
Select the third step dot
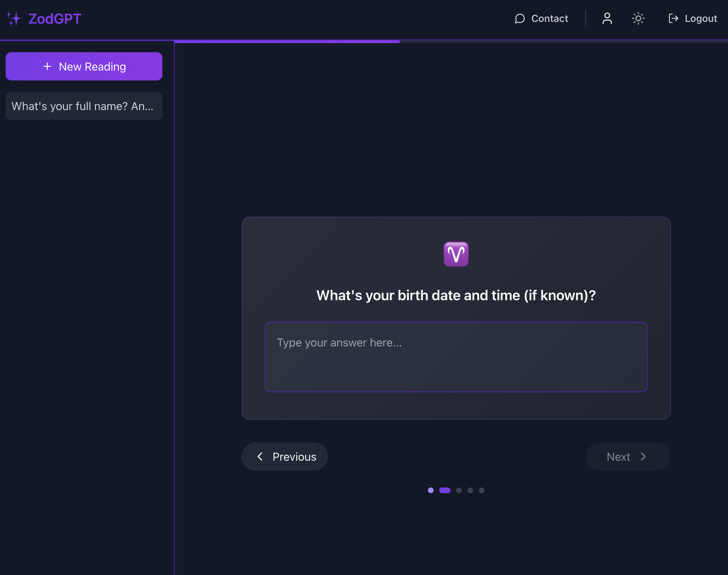(459, 490)
